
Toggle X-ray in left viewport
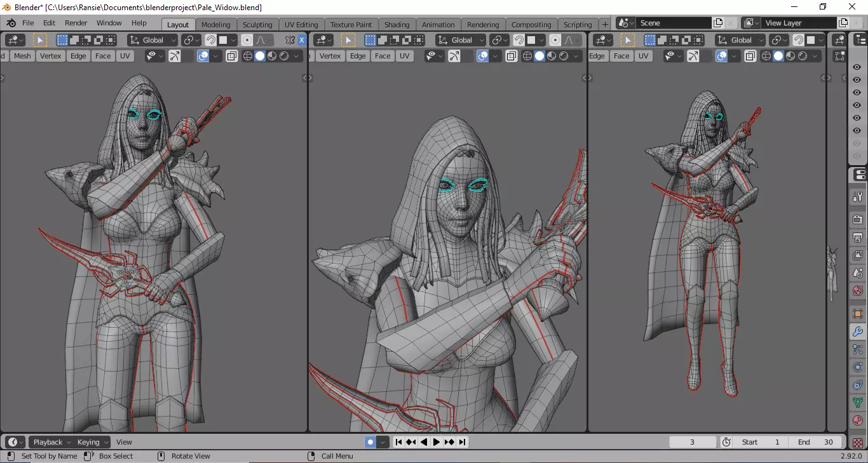click(x=232, y=56)
